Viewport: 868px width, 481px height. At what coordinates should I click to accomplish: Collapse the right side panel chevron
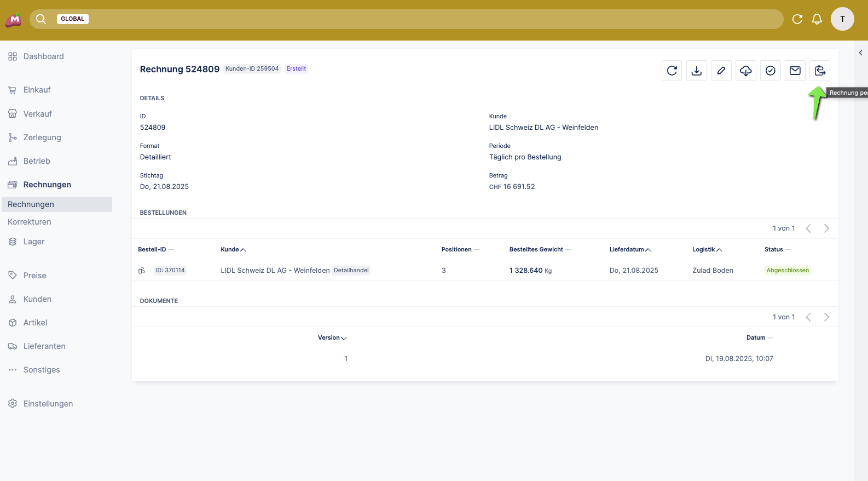tap(860, 53)
